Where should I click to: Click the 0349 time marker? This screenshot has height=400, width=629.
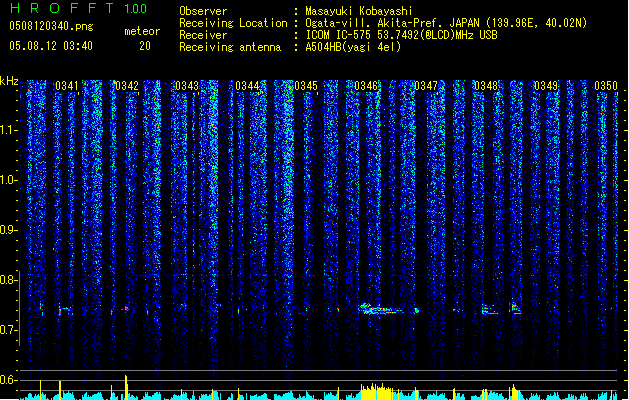click(546, 86)
